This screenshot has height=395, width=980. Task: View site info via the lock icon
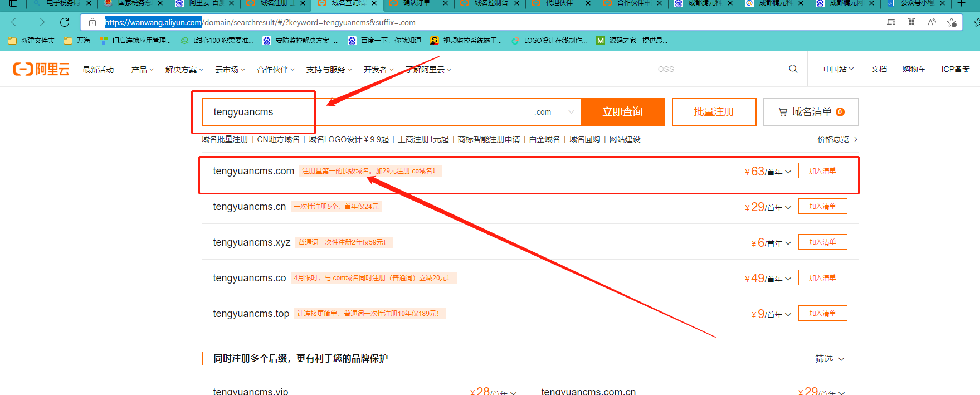pyautogui.click(x=92, y=22)
